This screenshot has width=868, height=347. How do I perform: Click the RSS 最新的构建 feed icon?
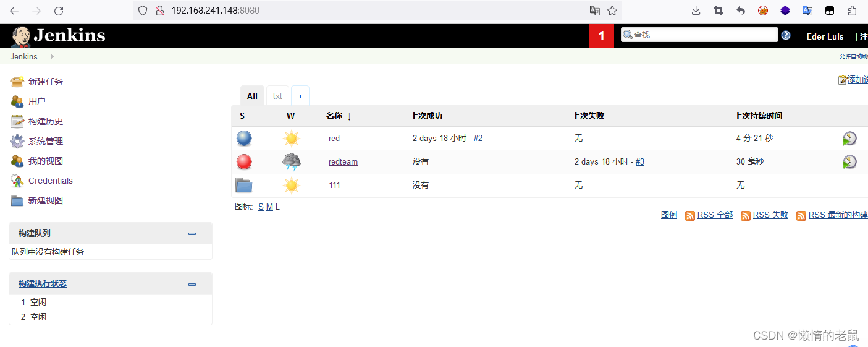(x=801, y=216)
